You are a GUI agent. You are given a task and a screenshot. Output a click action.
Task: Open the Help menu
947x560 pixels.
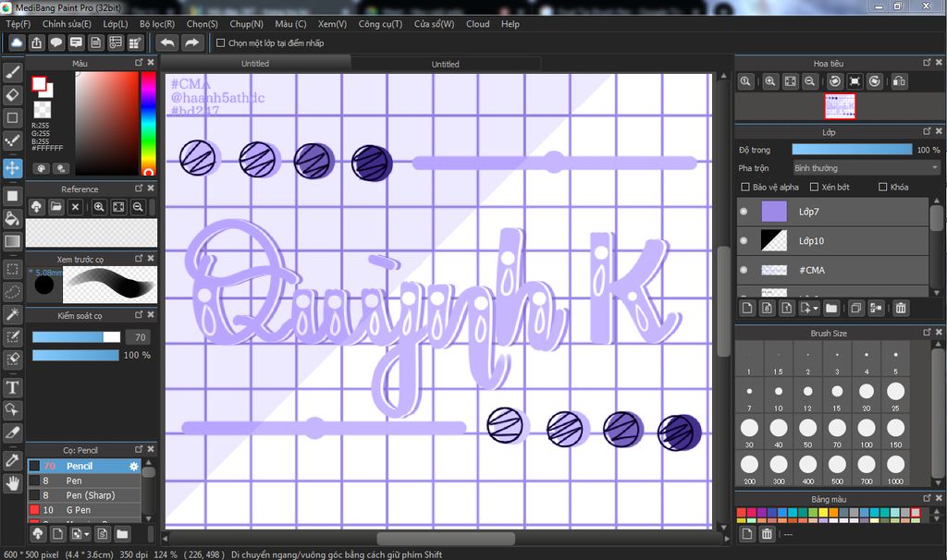point(510,23)
